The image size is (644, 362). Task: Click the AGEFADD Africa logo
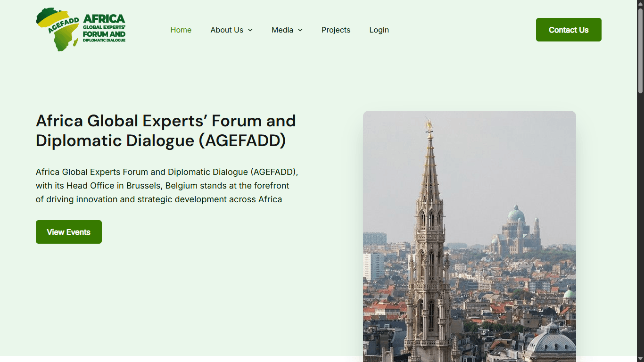click(81, 29)
